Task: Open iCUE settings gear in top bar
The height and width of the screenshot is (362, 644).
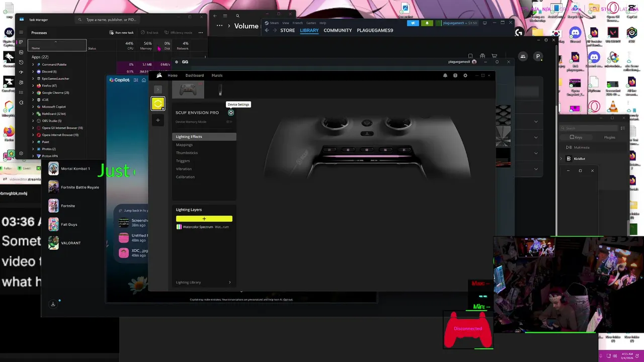Action: pos(465,75)
